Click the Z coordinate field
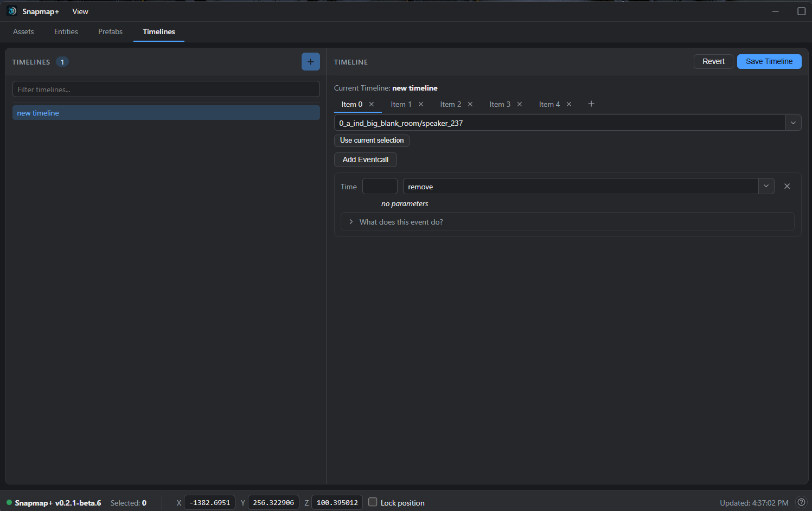This screenshot has width=812, height=511. coord(337,502)
